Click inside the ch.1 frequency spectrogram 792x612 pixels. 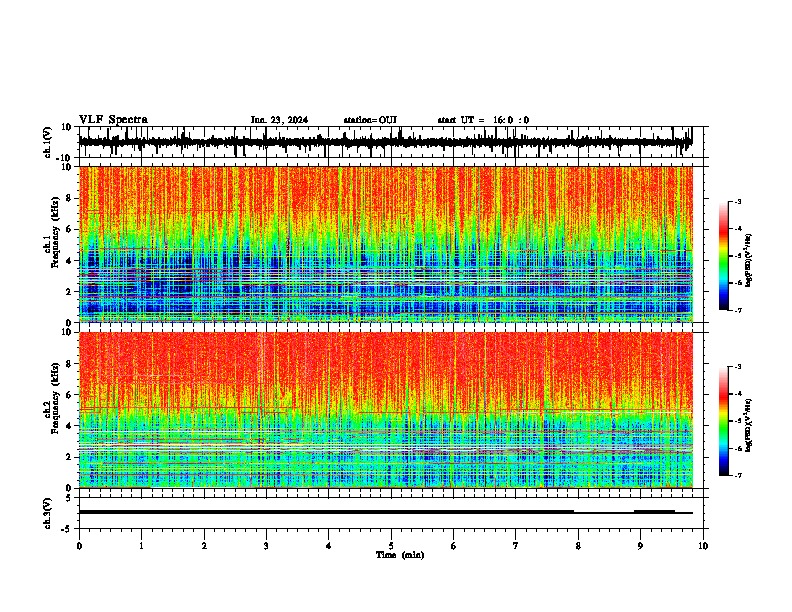pos(386,244)
